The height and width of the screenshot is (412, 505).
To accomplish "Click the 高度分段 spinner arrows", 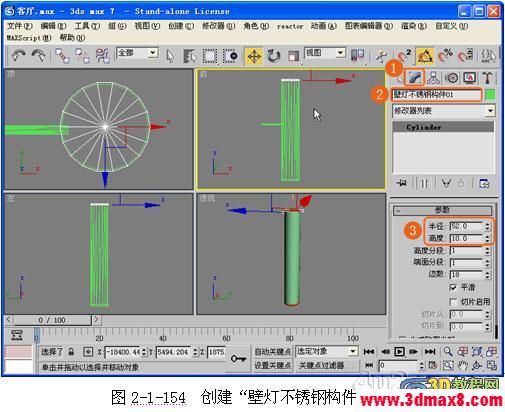I will click(487, 250).
